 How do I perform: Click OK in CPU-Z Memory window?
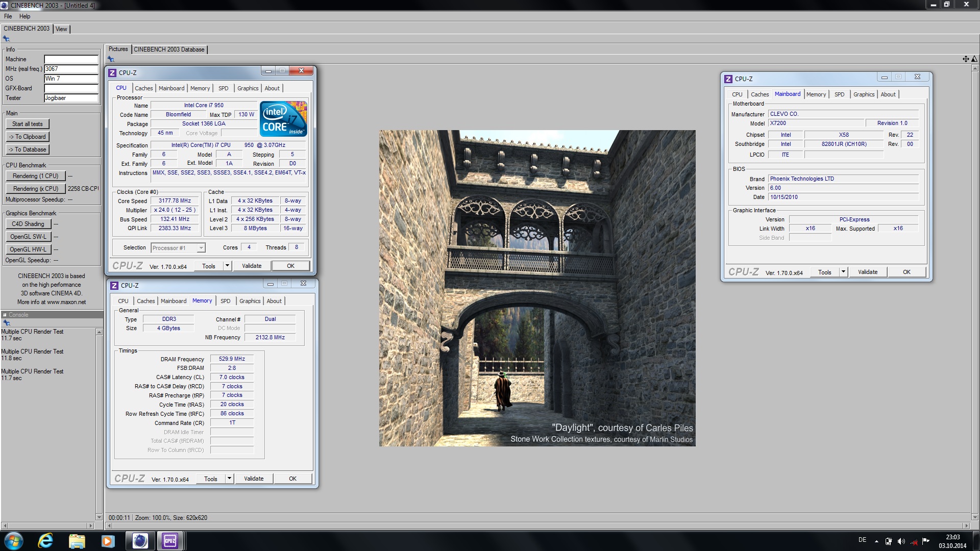coord(292,479)
